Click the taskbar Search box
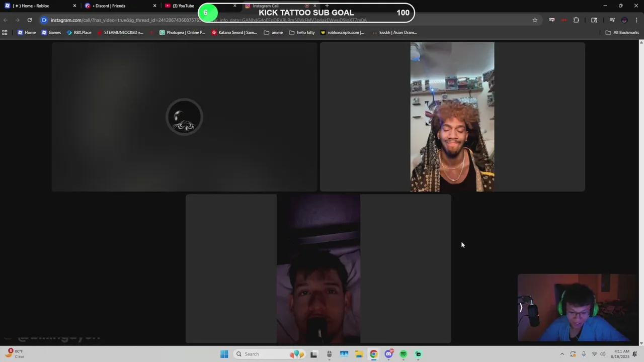644x362 pixels. [270, 354]
